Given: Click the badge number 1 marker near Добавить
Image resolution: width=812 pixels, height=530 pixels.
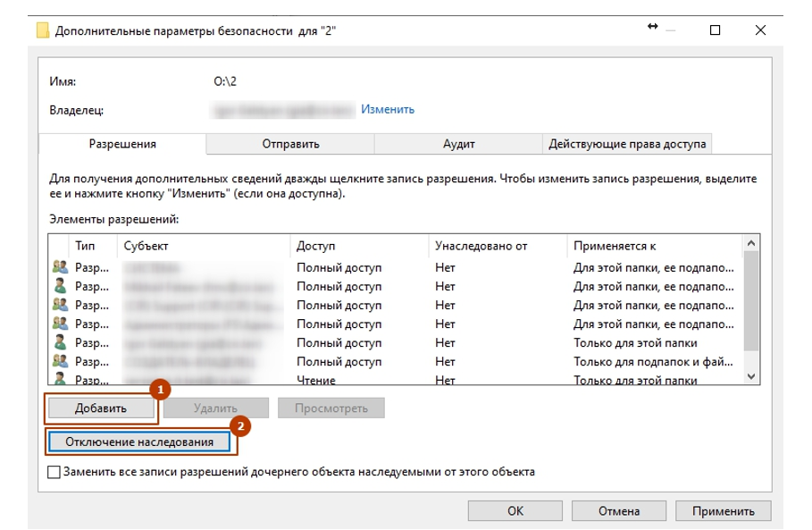Looking at the screenshot, I should [160, 391].
